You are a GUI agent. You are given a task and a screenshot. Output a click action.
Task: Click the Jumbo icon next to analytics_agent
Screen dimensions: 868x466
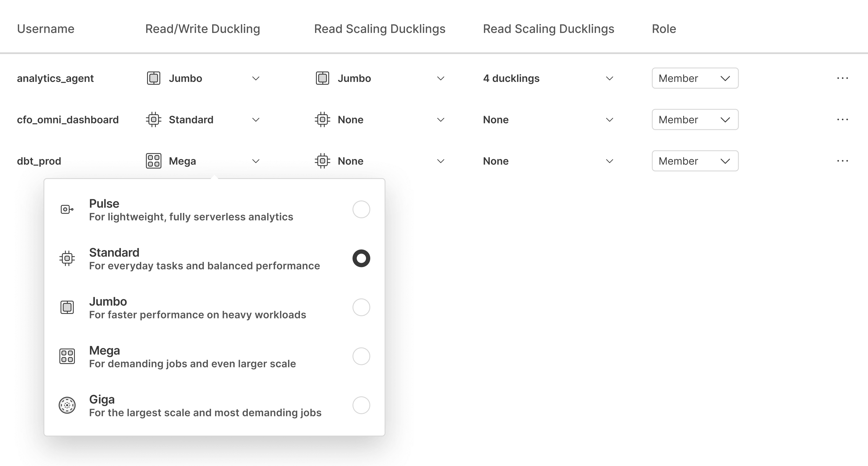[x=154, y=78]
